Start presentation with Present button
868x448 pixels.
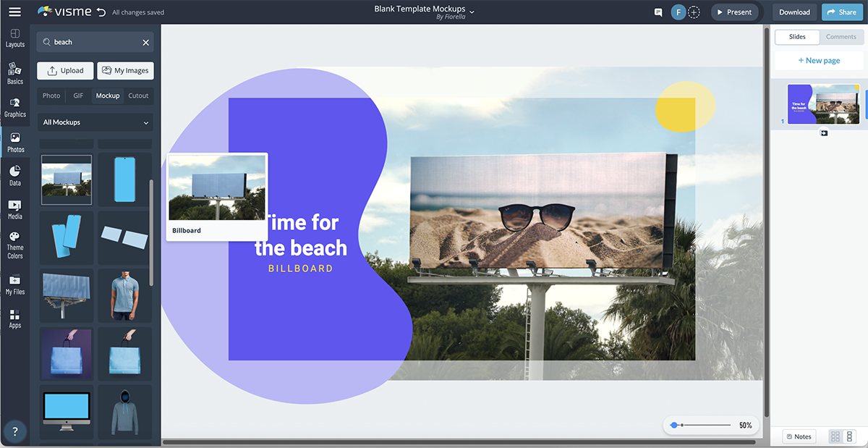coord(735,12)
